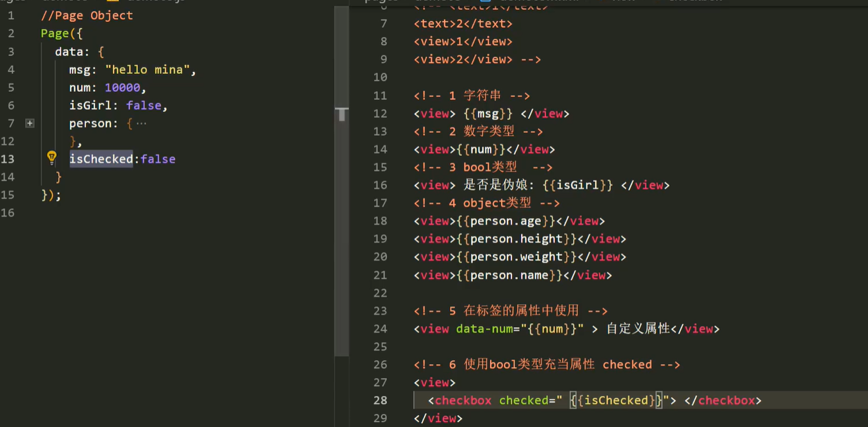Click the data-num attribute name
This screenshot has width=868, height=427.
(x=484, y=329)
